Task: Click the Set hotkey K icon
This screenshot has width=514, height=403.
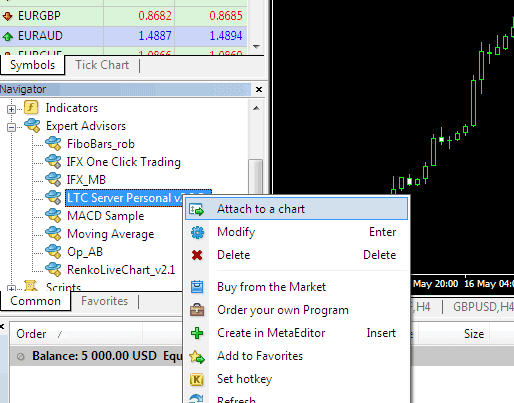Action: point(197,379)
